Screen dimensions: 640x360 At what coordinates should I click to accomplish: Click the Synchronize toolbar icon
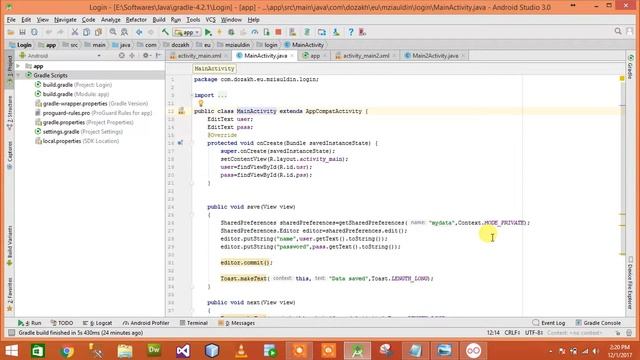pos(34,32)
